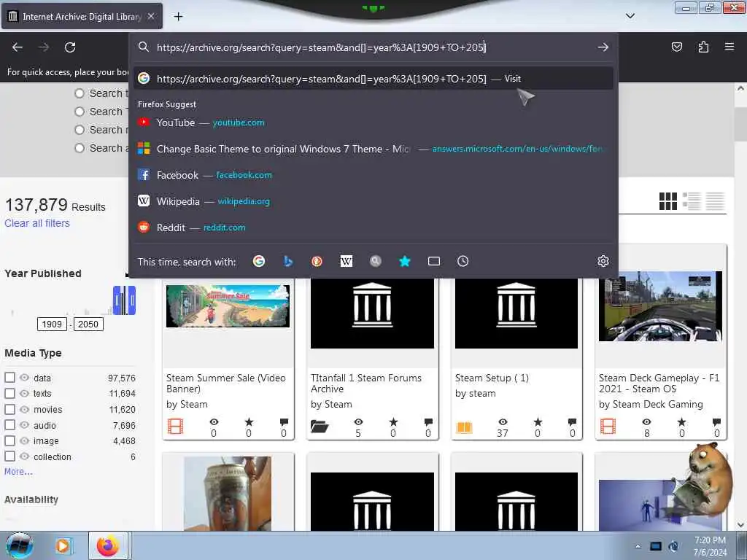
Task: Switch to extended list view icon
Action: pos(692,201)
